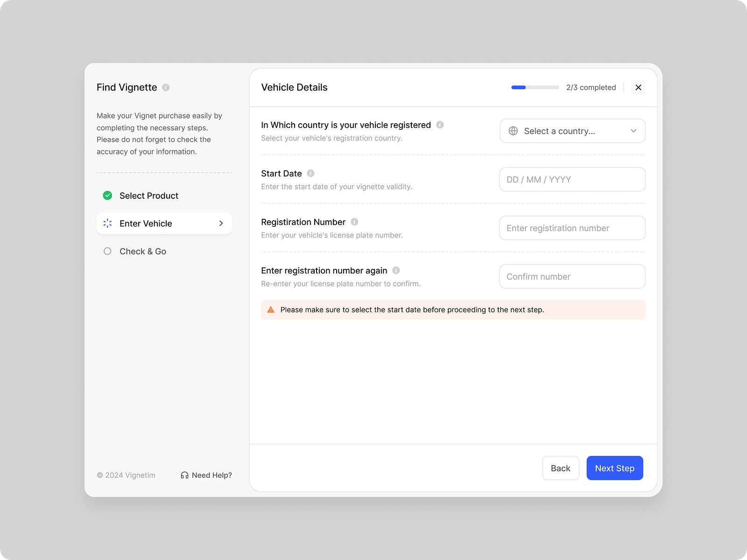Click the globe icon in country selector

pyautogui.click(x=513, y=131)
